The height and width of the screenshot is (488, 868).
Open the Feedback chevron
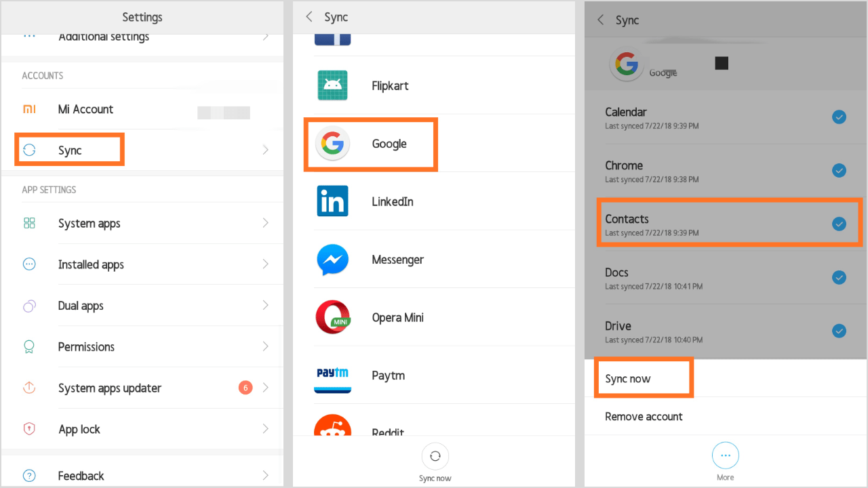(266, 476)
